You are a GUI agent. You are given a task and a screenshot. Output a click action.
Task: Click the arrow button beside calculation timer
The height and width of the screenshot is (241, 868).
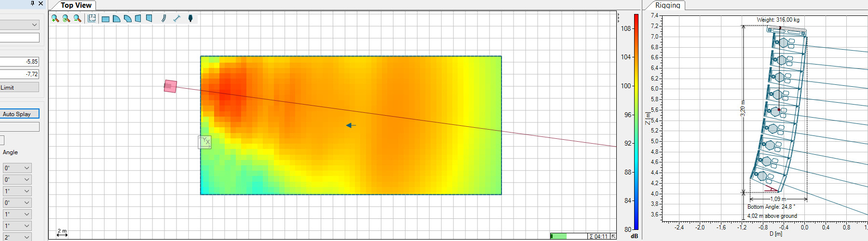click(x=613, y=236)
